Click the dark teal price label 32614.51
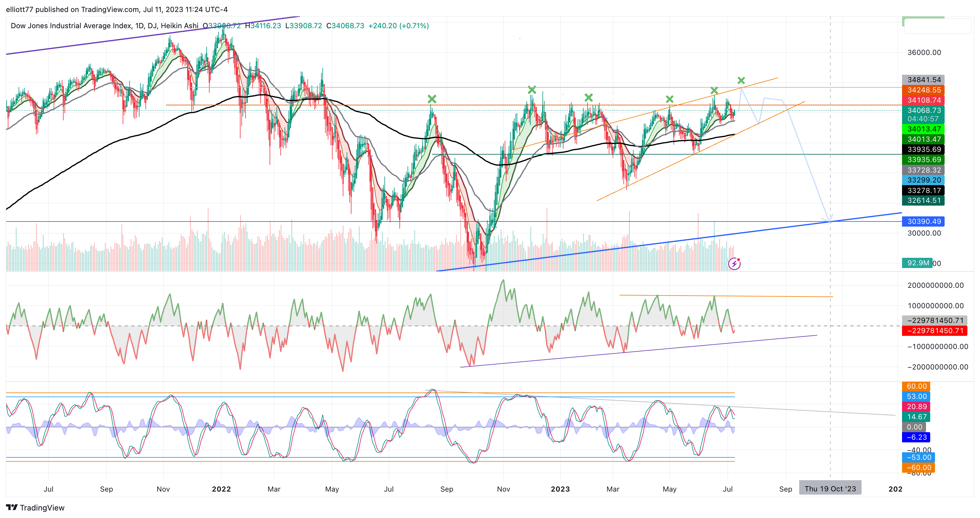 tap(923, 200)
